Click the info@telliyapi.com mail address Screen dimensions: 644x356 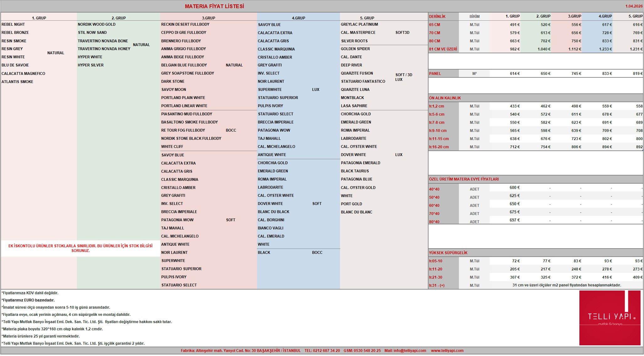click(x=410, y=351)
